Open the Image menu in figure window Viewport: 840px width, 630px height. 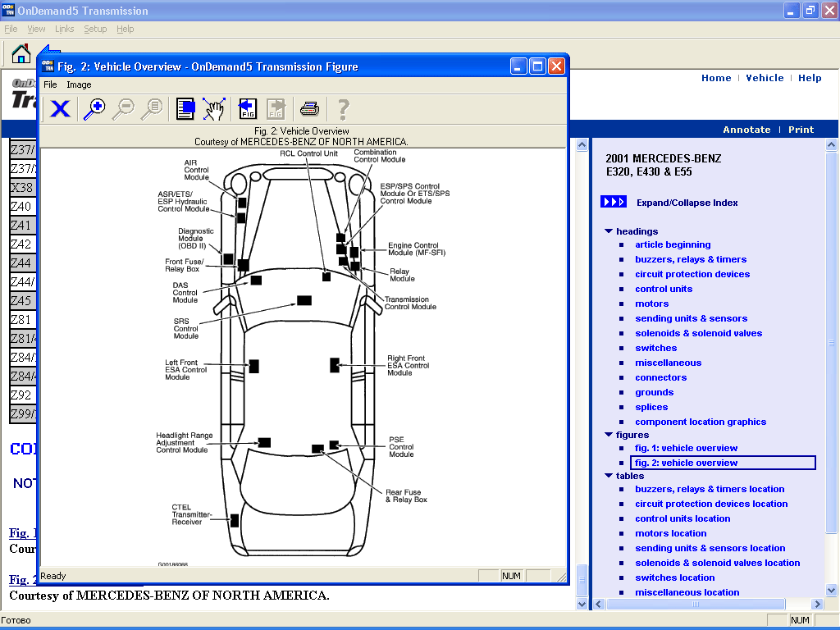[x=79, y=84]
